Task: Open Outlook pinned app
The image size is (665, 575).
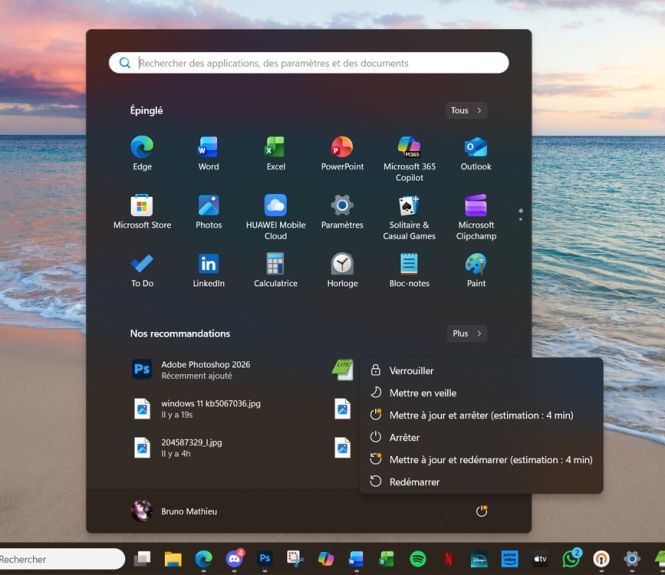Action: click(476, 154)
